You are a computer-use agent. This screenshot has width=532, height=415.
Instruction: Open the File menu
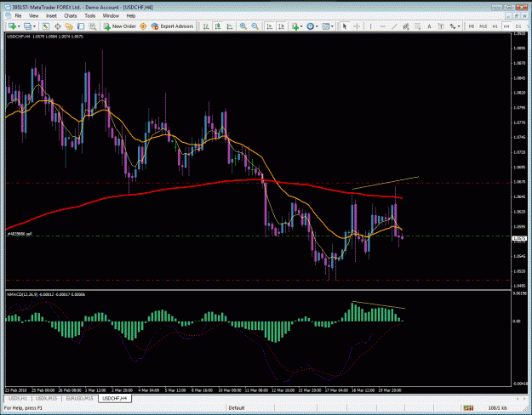pos(18,15)
